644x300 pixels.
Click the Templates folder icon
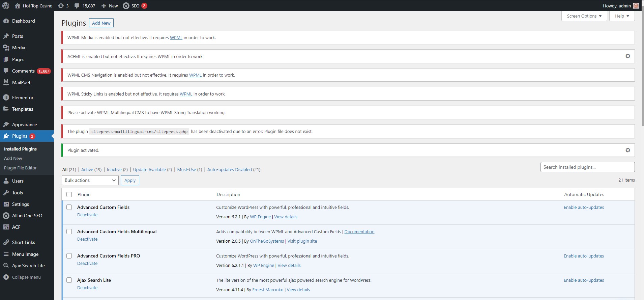pyautogui.click(x=6, y=109)
